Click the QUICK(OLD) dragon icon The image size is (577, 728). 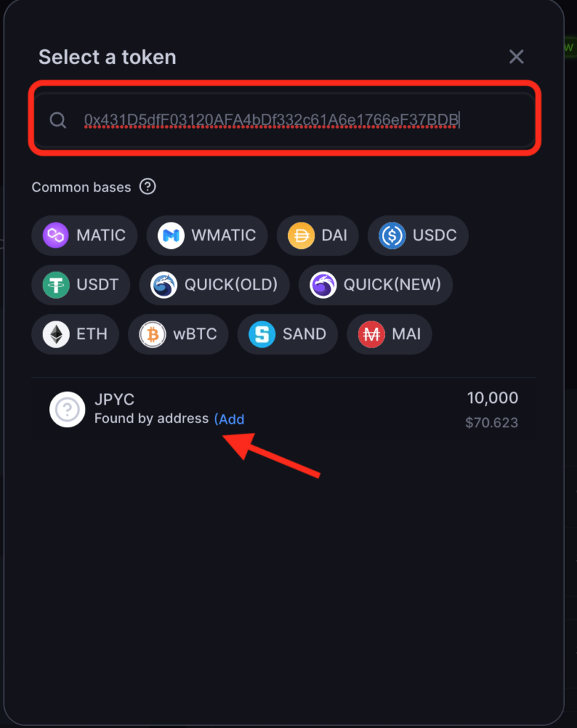(164, 284)
